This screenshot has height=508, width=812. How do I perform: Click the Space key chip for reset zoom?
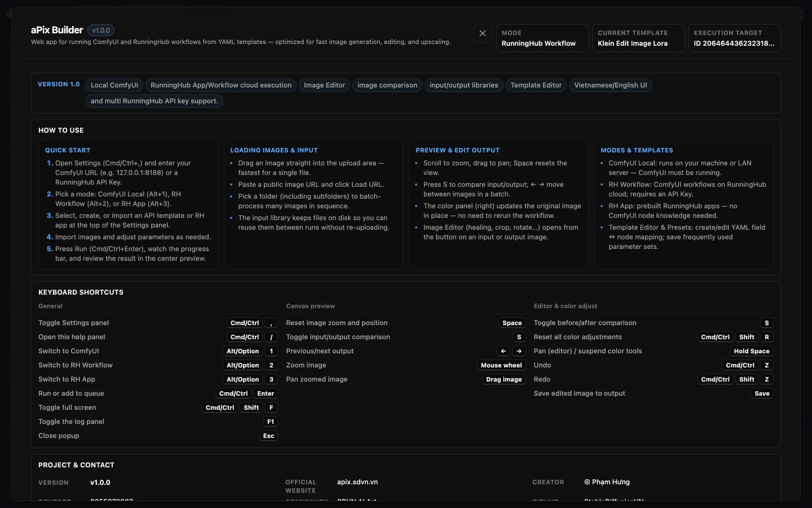click(x=512, y=323)
